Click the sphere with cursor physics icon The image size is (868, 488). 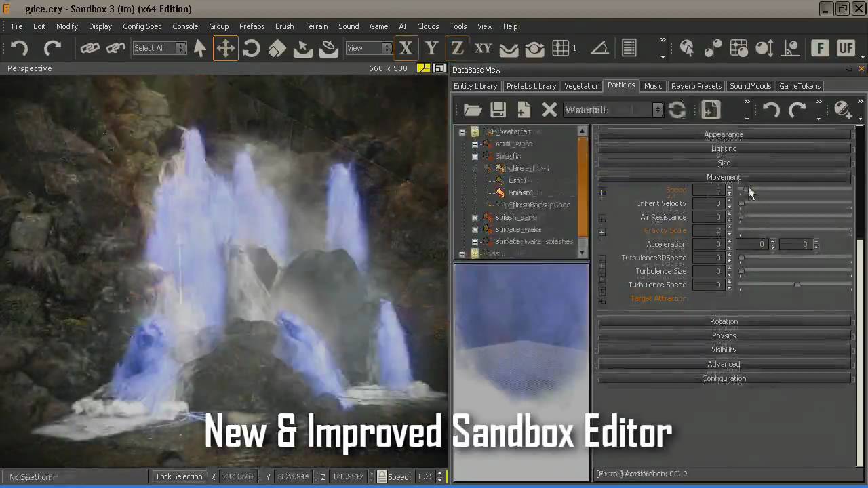click(x=687, y=48)
